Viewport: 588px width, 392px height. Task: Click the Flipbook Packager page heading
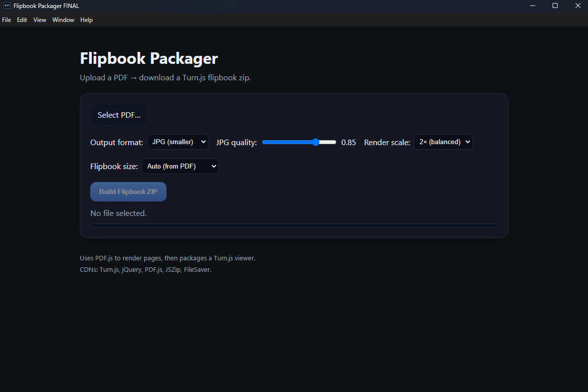pos(149,58)
